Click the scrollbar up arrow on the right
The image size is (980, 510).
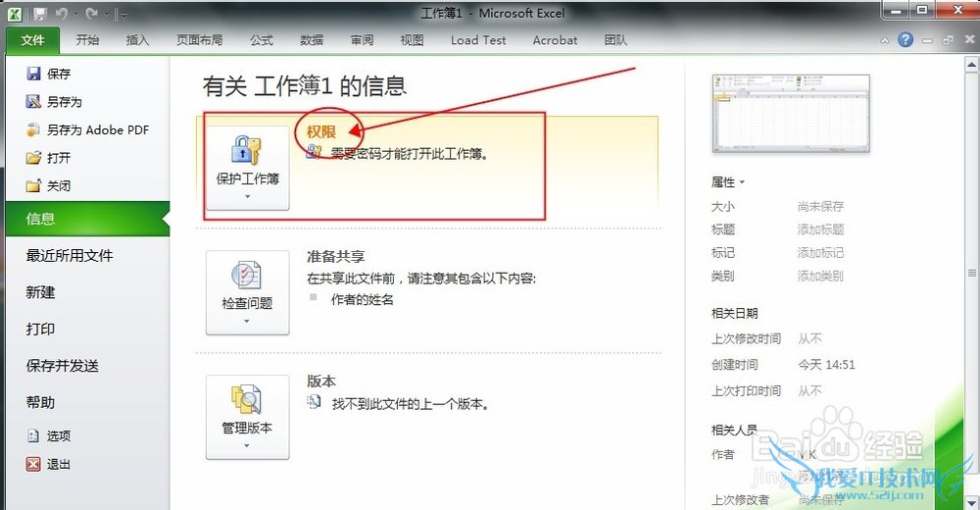[x=971, y=65]
